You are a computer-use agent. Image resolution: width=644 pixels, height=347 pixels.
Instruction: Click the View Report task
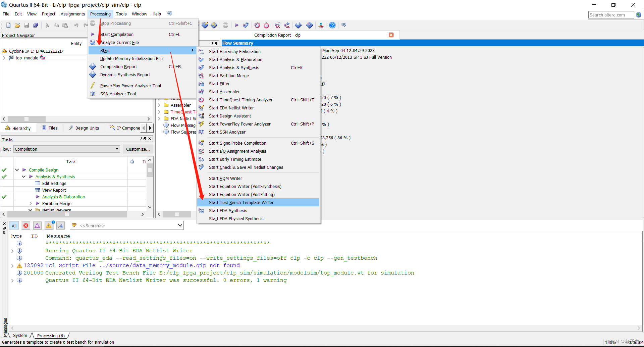tap(54, 190)
